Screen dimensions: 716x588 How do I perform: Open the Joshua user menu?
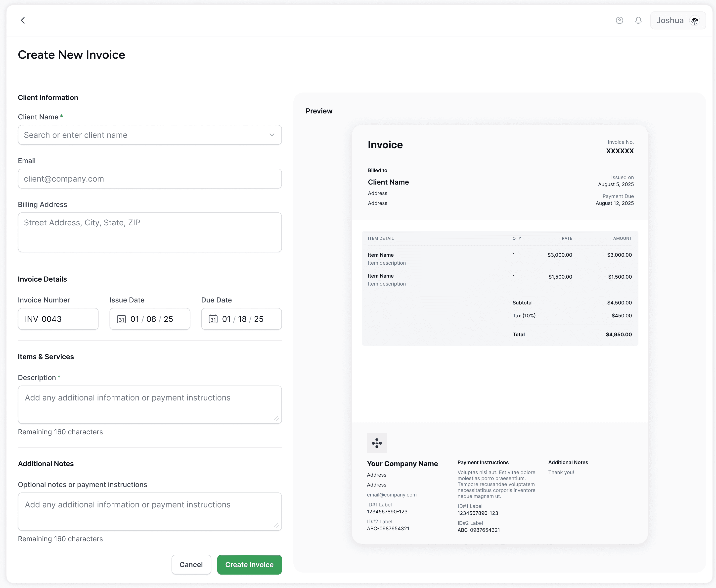pyautogui.click(x=670, y=20)
